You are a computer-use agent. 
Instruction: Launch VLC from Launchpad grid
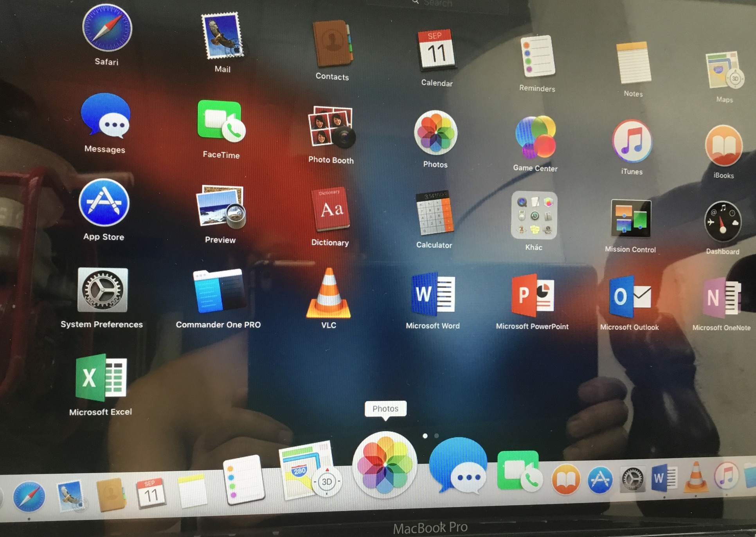click(329, 294)
